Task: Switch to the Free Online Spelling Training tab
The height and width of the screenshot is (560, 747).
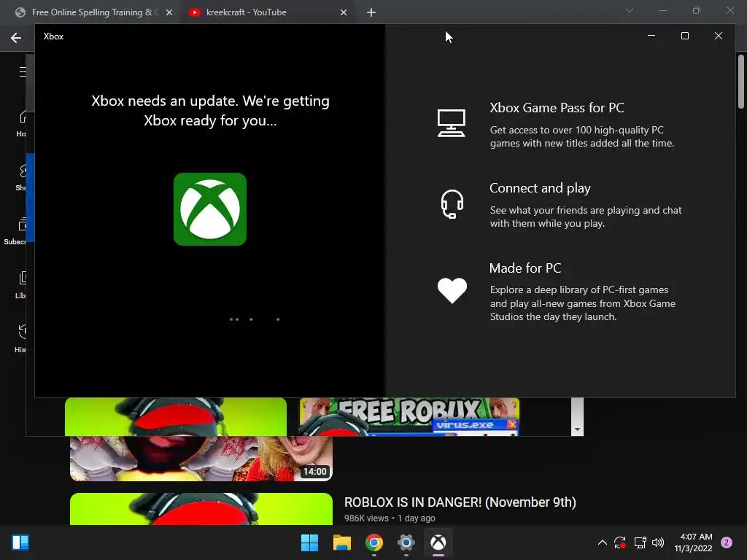Action: point(93,12)
